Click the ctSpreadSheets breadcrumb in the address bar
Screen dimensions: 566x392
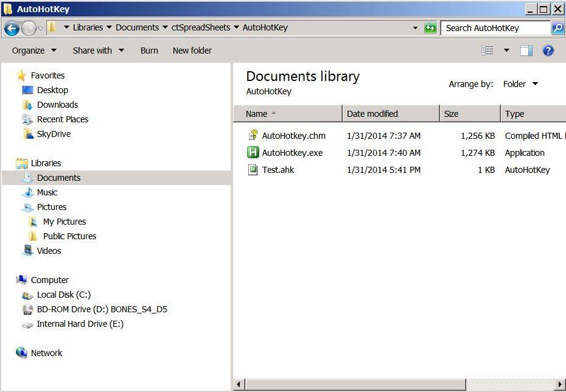tap(201, 28)
